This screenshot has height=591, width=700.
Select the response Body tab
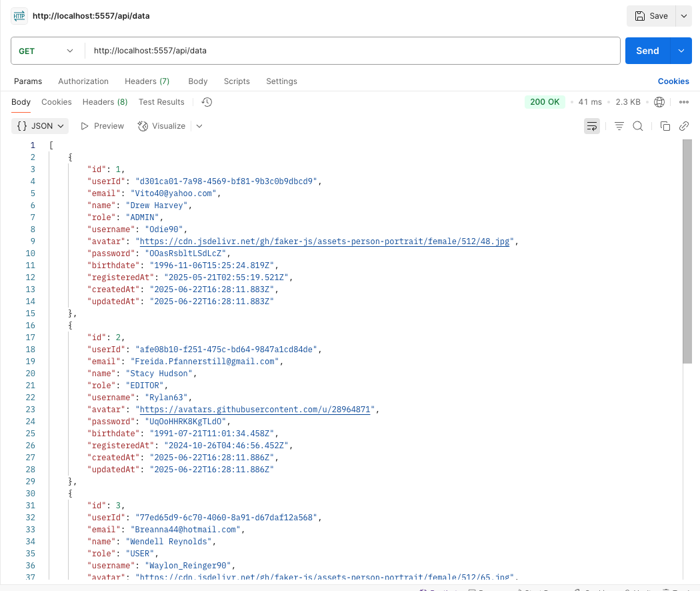(x=21, y=102)
